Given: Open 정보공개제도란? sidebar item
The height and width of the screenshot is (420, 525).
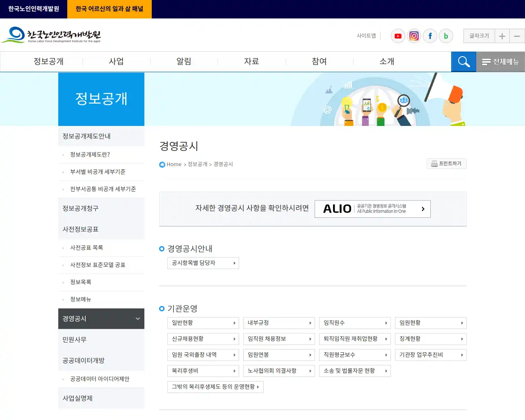Looking at the screenshot, I should [x=101, y=155].
